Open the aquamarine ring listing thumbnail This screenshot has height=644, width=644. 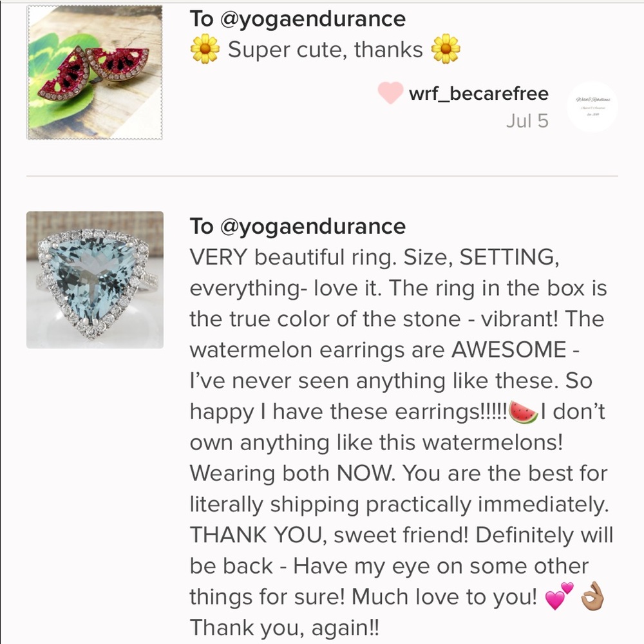point(95,280)
